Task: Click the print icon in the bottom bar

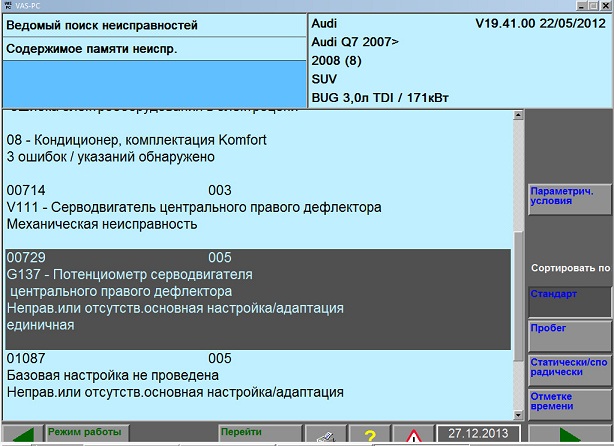Action: coord(326,435)
